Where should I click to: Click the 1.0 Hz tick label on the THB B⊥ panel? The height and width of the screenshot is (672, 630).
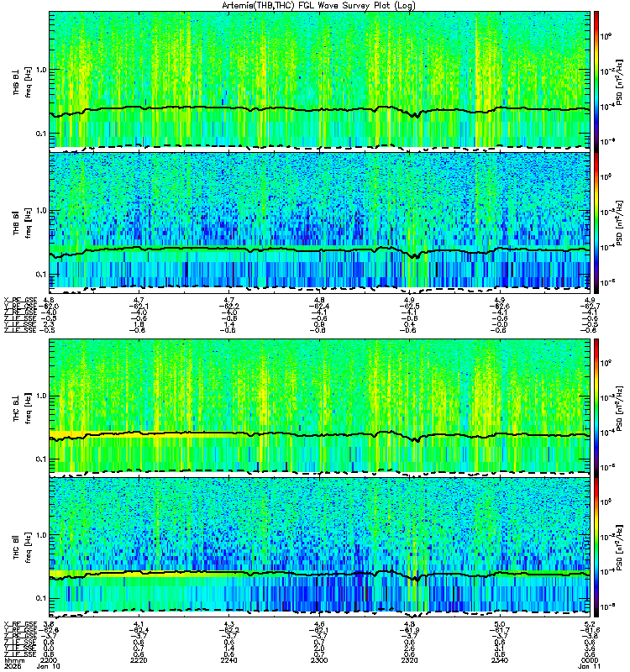[x=41, y=70]
